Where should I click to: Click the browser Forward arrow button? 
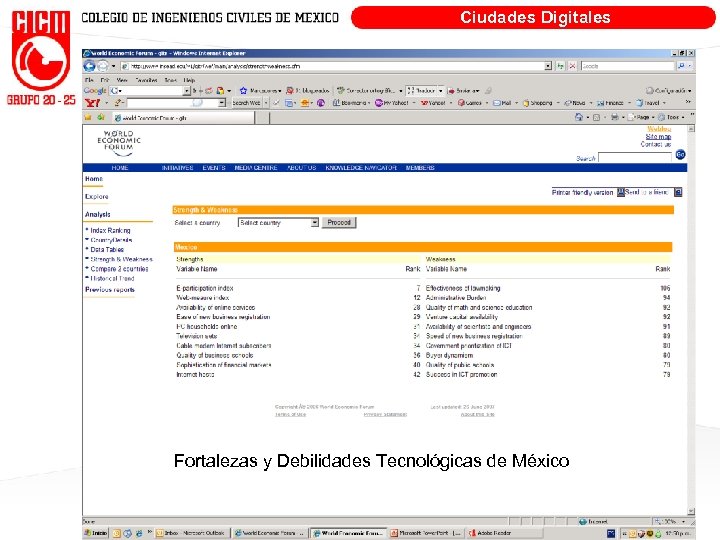(103, 66)
